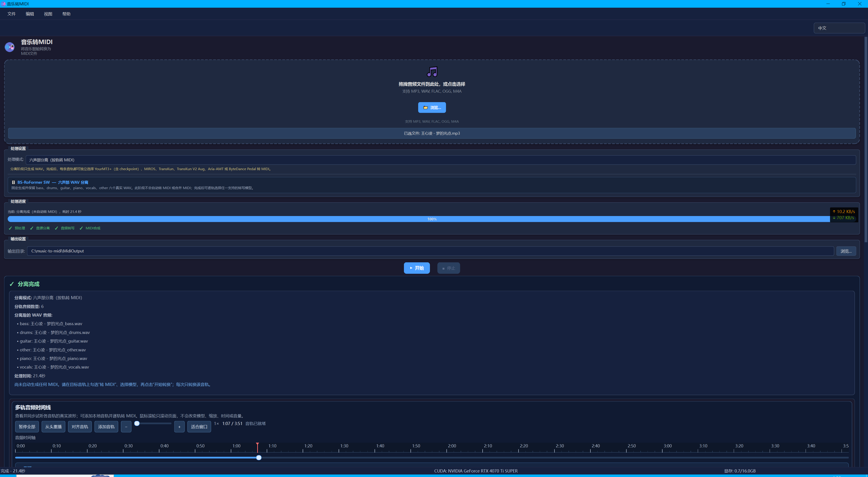Click the 预处理 step checkmark

coord(10,228)
